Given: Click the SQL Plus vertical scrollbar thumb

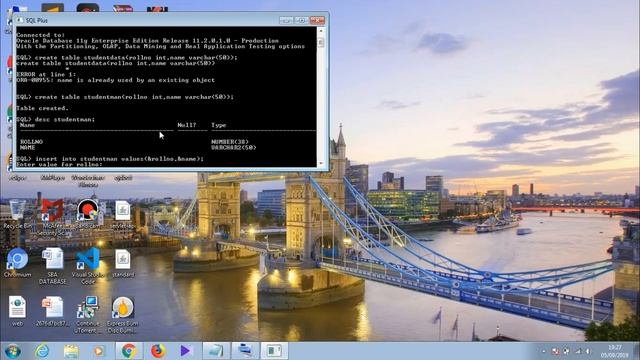Looking at the screenshot, I should coord(321,42).
